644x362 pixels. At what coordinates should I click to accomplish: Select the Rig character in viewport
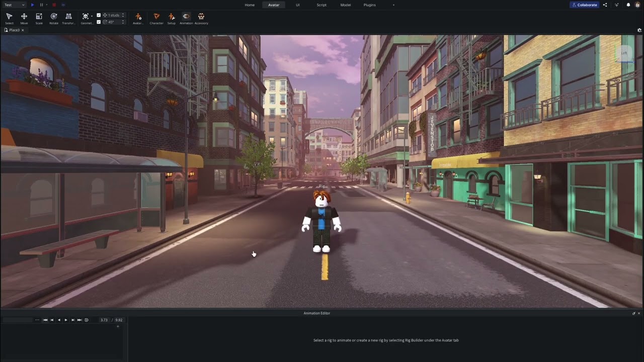pyautogui.click(x=321, y=222)
